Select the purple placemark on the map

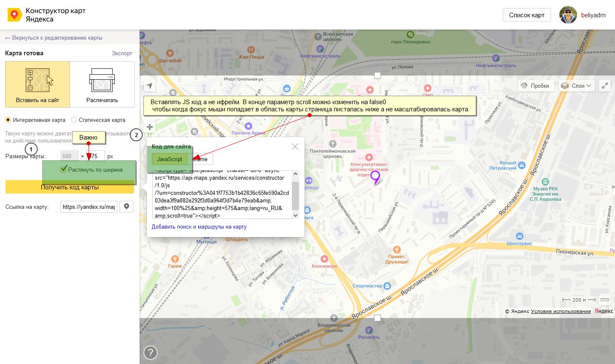pyautogui.click(x=375, y=178)
